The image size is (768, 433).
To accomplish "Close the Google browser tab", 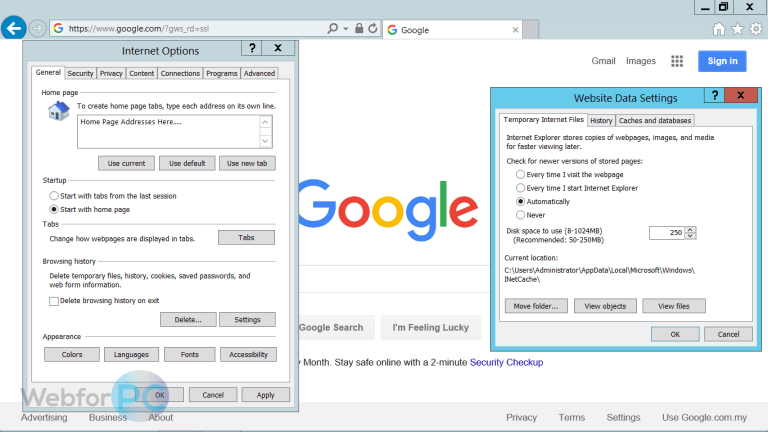I will [515, 30].
